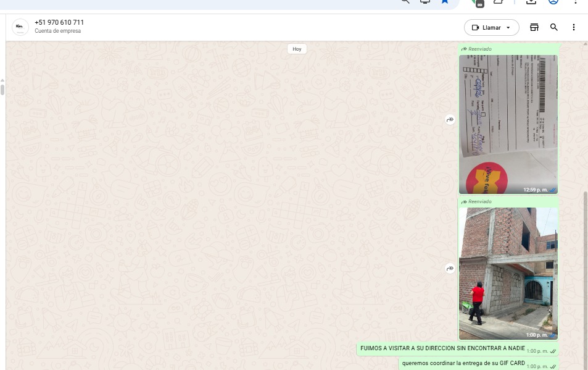Select the FUIMOS A VISITAR message bubble
This screenshot has height=370, width=588.
click(442, 348)
